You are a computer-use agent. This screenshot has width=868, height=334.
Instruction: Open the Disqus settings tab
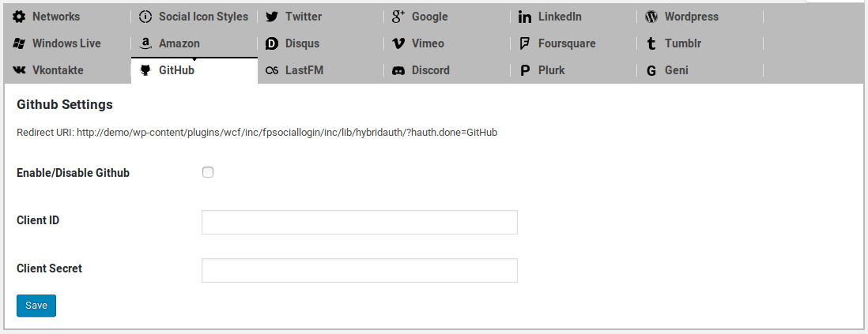[x=302, y=43]
